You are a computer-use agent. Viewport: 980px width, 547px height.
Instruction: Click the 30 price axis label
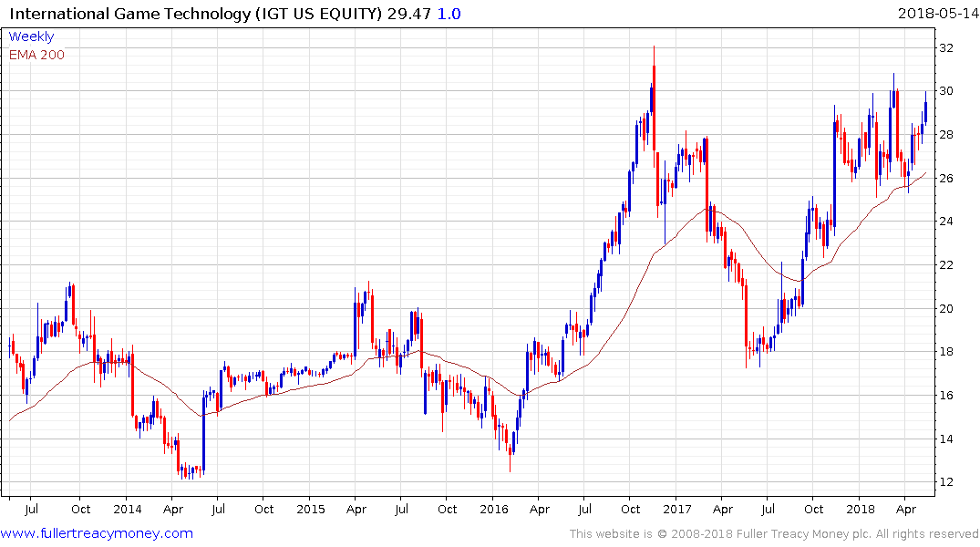click(945, 91)
